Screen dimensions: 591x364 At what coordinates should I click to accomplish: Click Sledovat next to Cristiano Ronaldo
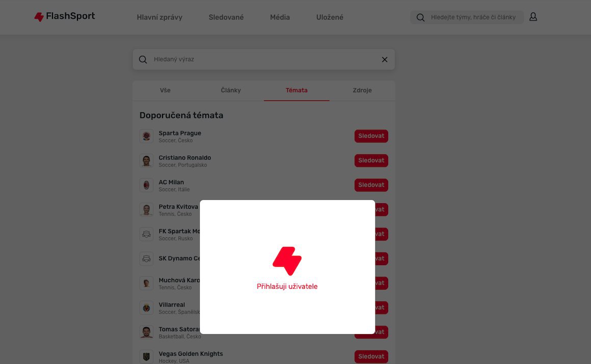(371, 160)
